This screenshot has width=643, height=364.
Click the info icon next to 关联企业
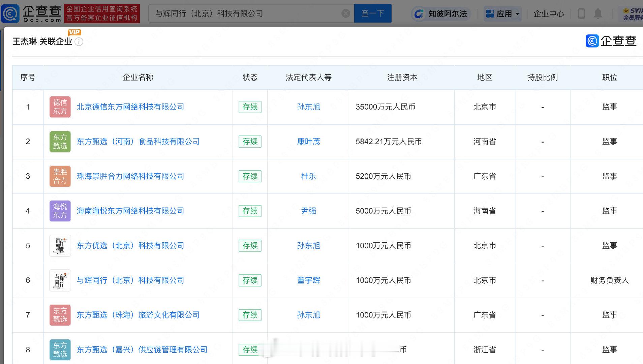79,42
